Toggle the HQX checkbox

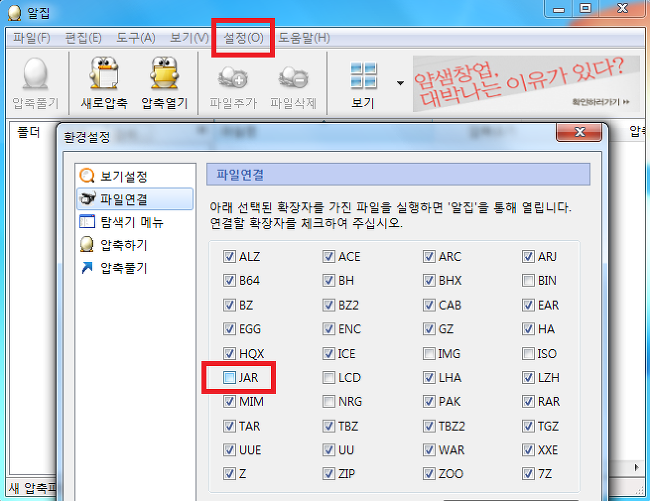point(229,353)
